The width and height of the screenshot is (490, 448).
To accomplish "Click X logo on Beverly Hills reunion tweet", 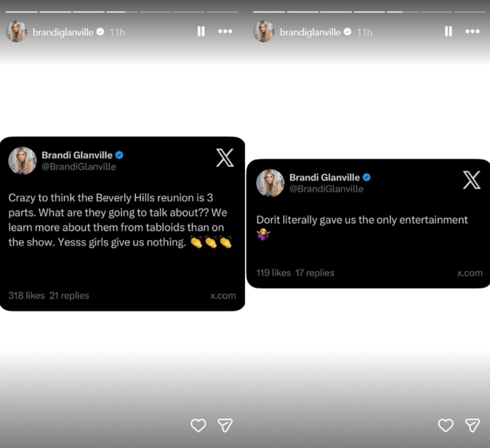I will 225,158.
